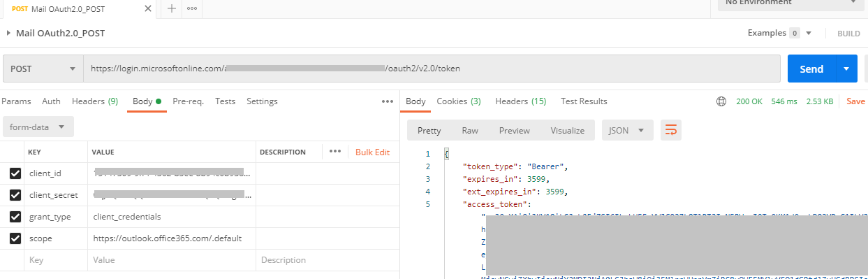Viewport: 868px width, 279px height.
Task: Click the request URL input field
Action: [x=432, y=69]
